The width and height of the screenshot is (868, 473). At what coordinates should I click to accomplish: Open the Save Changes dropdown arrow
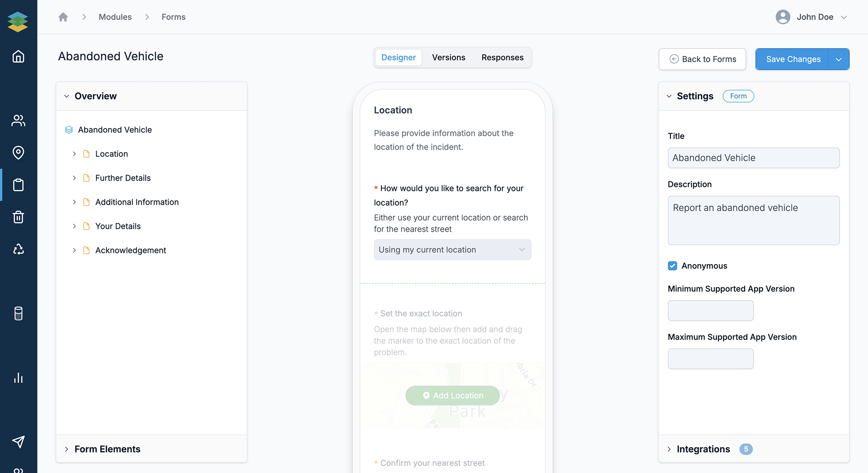click(x=838, y=59)
